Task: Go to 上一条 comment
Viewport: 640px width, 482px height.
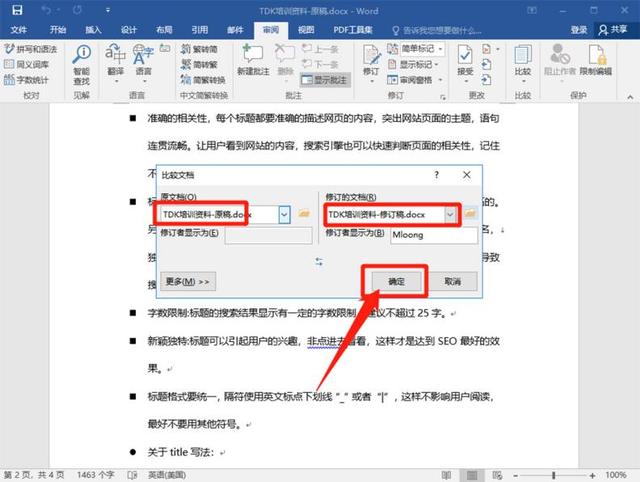Action: 320,49
